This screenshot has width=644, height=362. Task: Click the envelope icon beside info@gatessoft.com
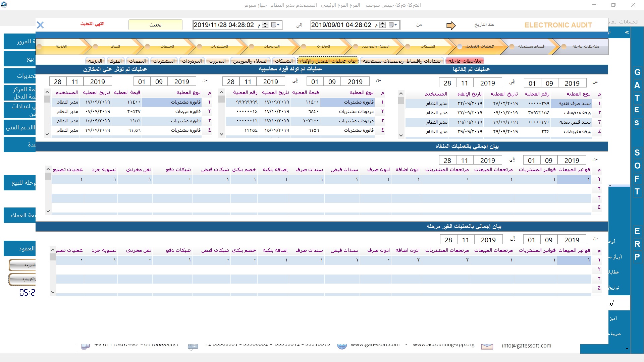click(x=487, y=346)
